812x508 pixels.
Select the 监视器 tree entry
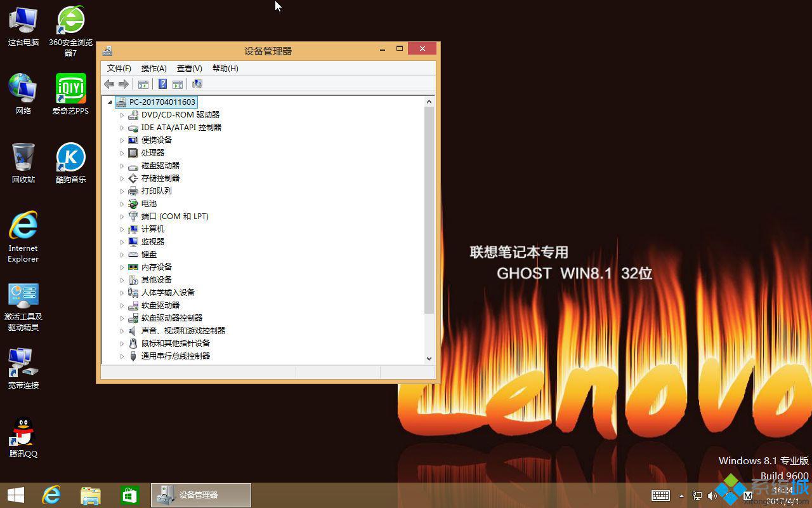pyautogui.click(x=153, y=241)
